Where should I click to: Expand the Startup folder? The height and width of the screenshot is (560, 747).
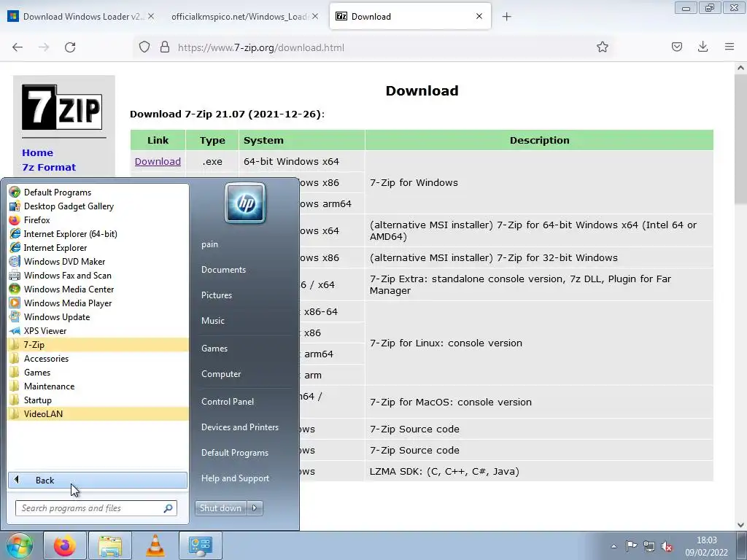tap(98, 400)
